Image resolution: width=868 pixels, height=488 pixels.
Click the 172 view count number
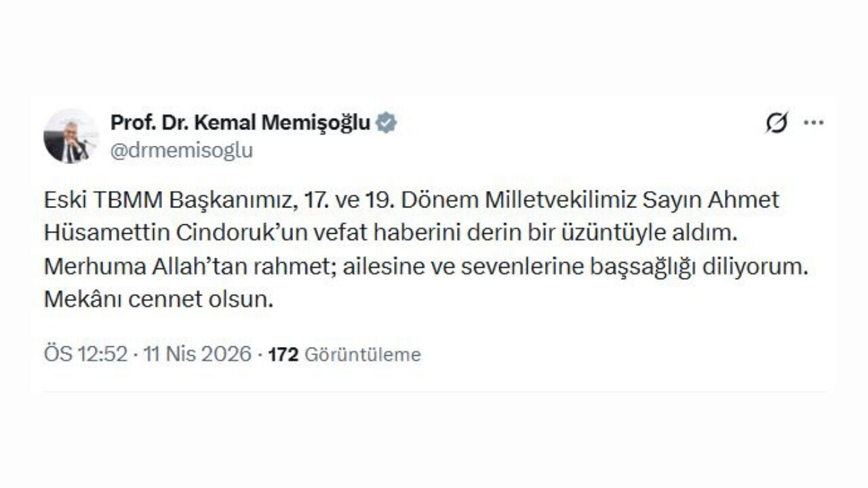point(283,354)
